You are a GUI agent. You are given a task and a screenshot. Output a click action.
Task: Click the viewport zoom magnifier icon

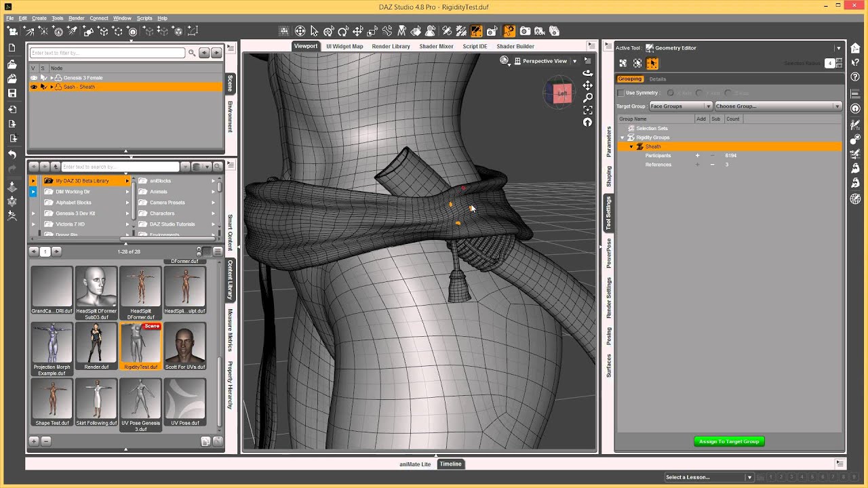(x=588, y=98)
